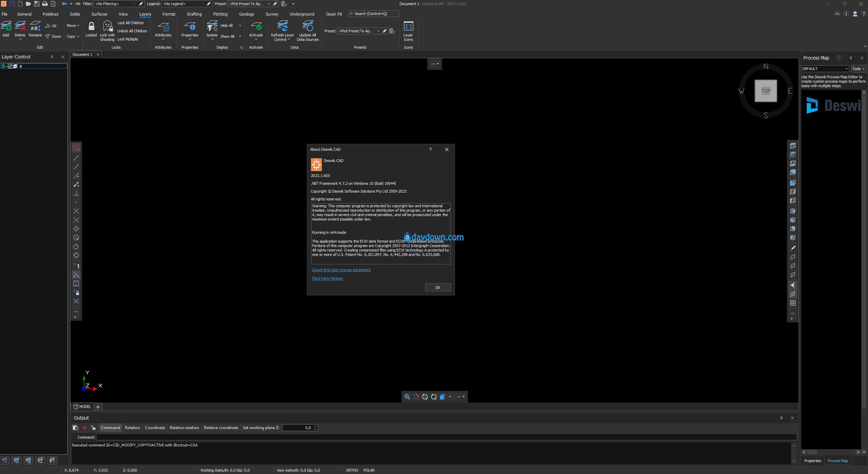Click the zoom magnifier icon in viewport toolbar
This screenshot has width=868, height=474.
pyautogui.click(x=407, y=397)
